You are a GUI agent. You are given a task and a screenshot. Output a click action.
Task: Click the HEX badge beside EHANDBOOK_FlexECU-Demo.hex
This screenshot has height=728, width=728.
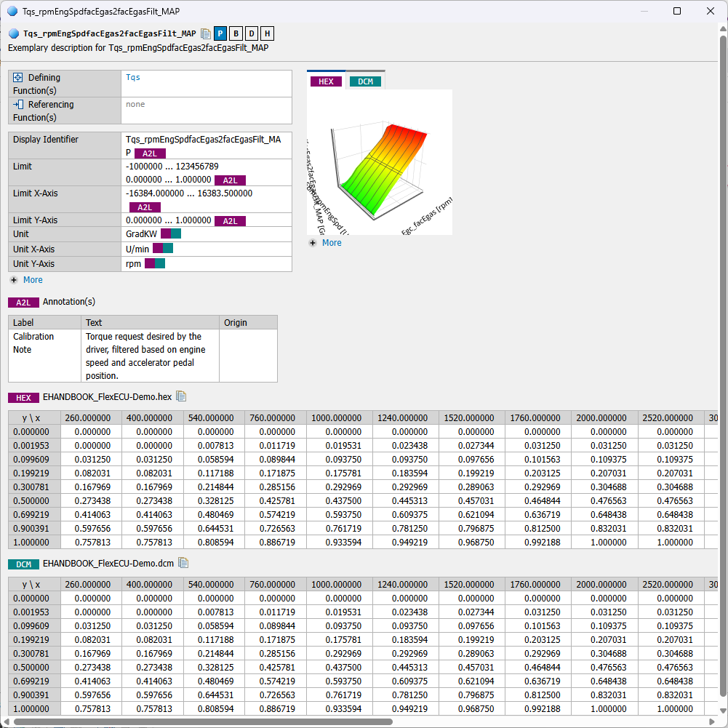[x=23, y=397]
